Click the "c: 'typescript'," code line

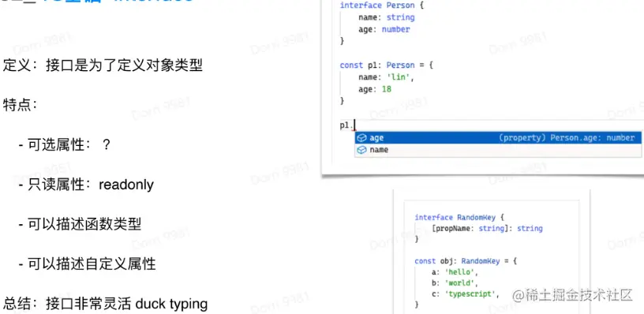click(466, 294)
